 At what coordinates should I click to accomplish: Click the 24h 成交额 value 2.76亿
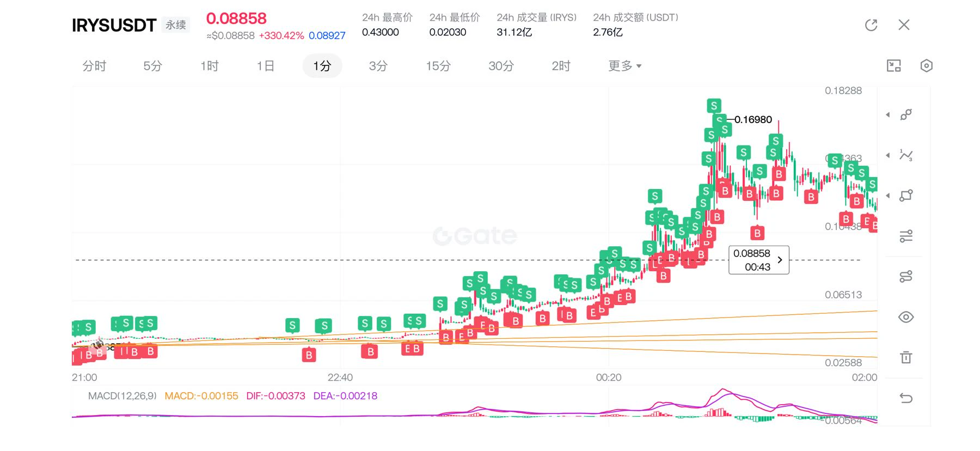click(x=608, y=32)
